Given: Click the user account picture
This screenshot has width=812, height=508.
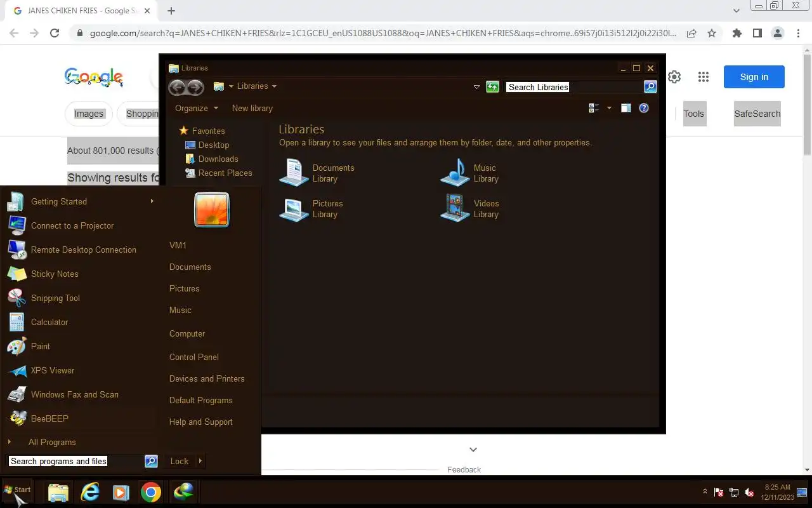Looking at the screenshot, I should [x=212, y=210].
